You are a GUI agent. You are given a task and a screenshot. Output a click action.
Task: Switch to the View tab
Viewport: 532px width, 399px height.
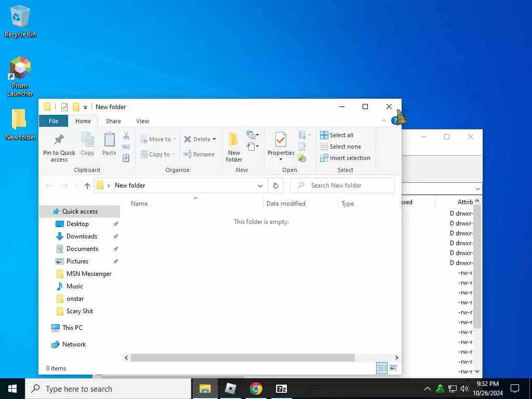click(142, 121)
